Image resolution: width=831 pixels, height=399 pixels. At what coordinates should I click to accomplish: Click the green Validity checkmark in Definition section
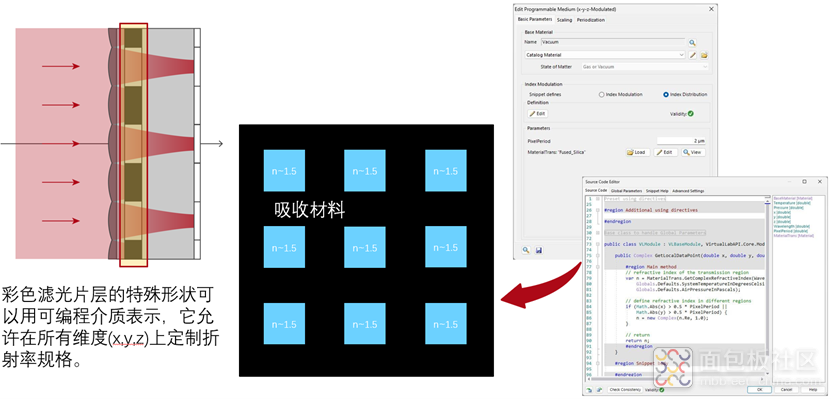691,113
